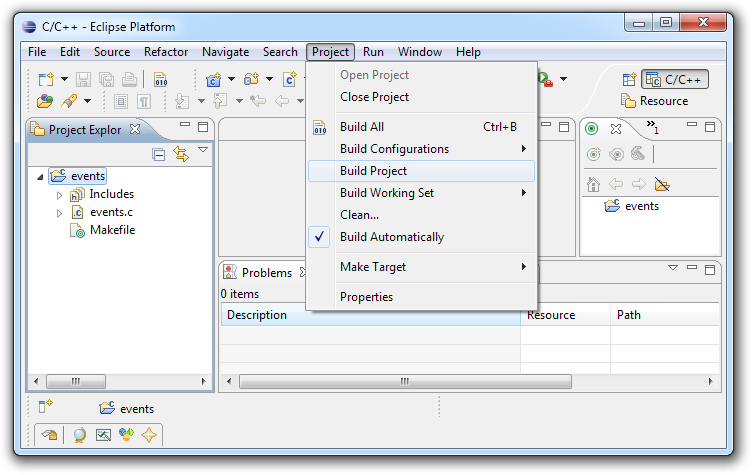Click the Path column header
The width and height of the screenshot is (752, 475).
click(665, 315)
